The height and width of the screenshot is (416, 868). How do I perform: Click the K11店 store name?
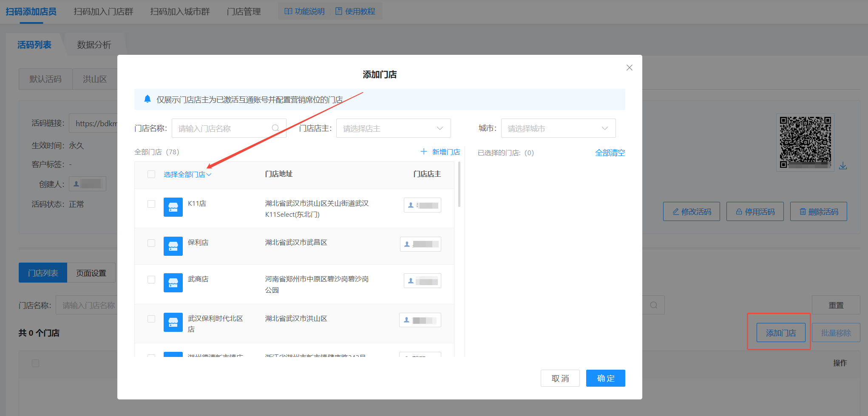point(197,204)
